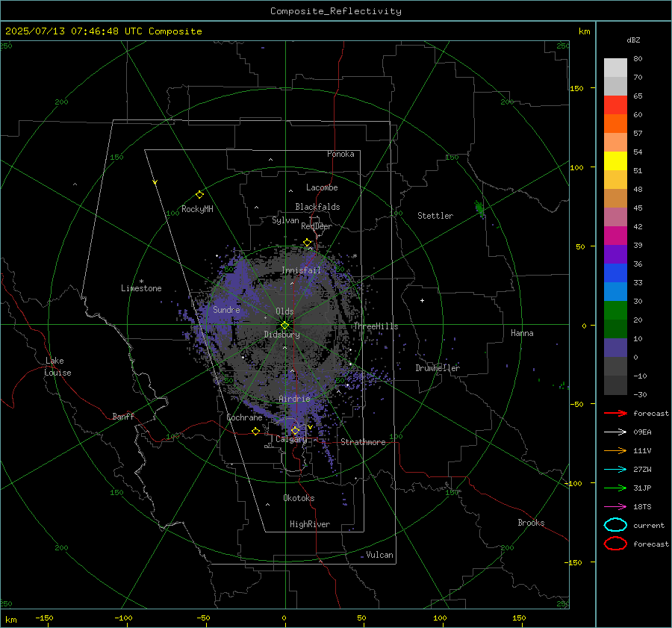Click the Airdrie city label
This screenshot has width=672, height=628.
coord(294,399)
